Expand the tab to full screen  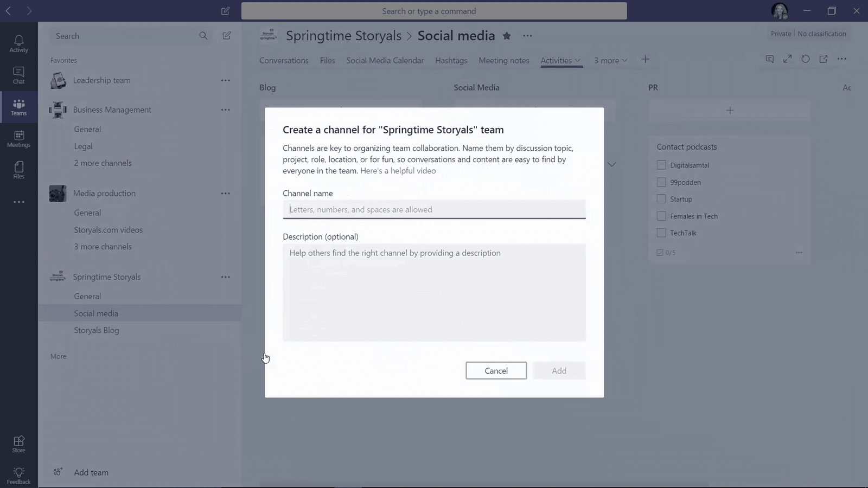pos(787,59)
